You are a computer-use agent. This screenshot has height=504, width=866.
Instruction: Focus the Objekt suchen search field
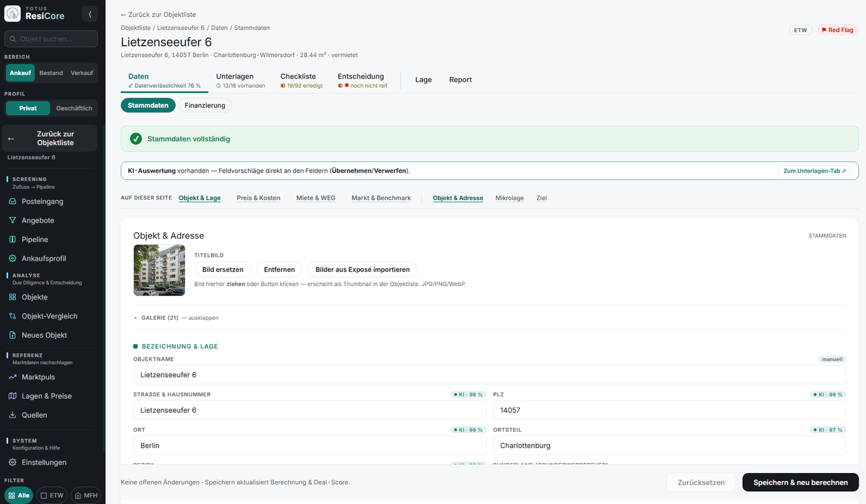(x=51, y=39)
